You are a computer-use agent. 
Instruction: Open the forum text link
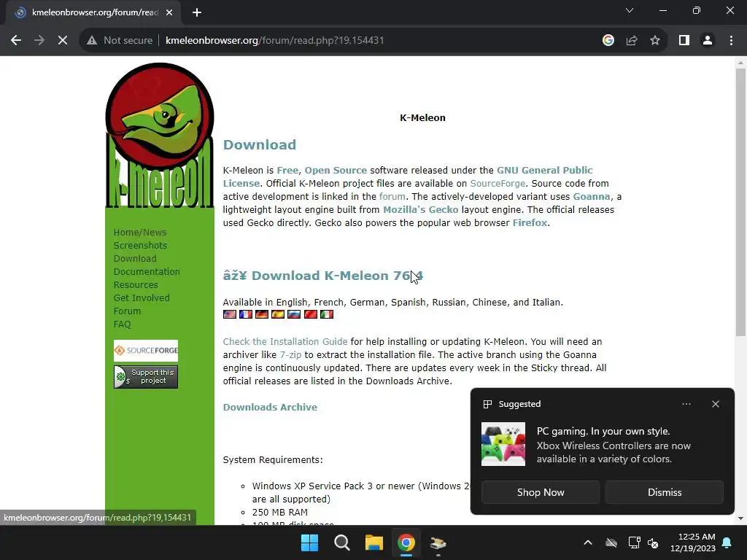point(392,197)
